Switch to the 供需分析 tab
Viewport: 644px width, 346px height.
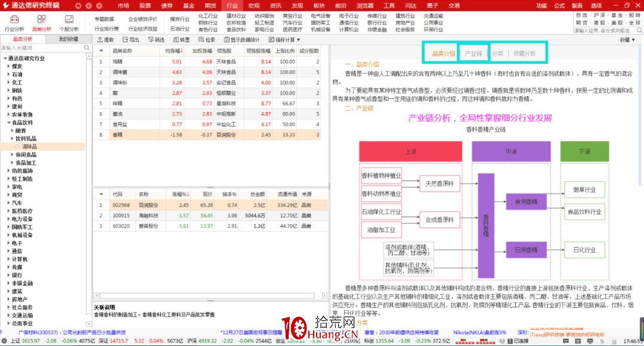pos(525,53)
